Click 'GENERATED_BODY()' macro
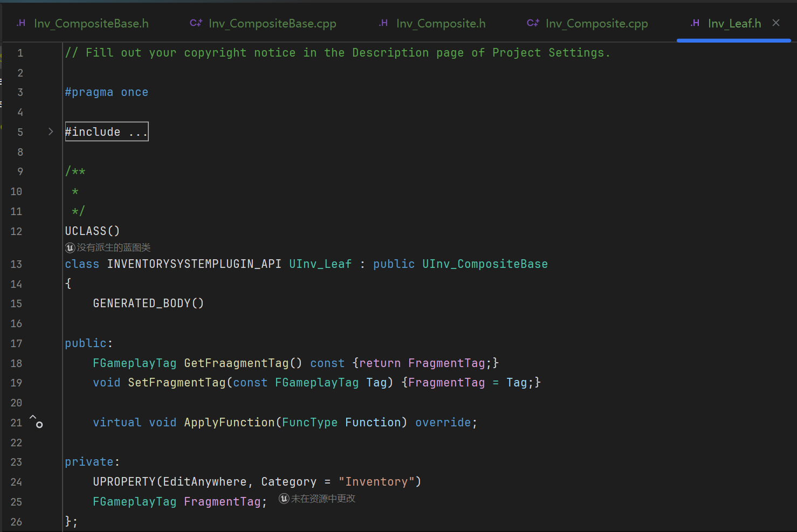The image size is (797, 532). pos(148,303)
